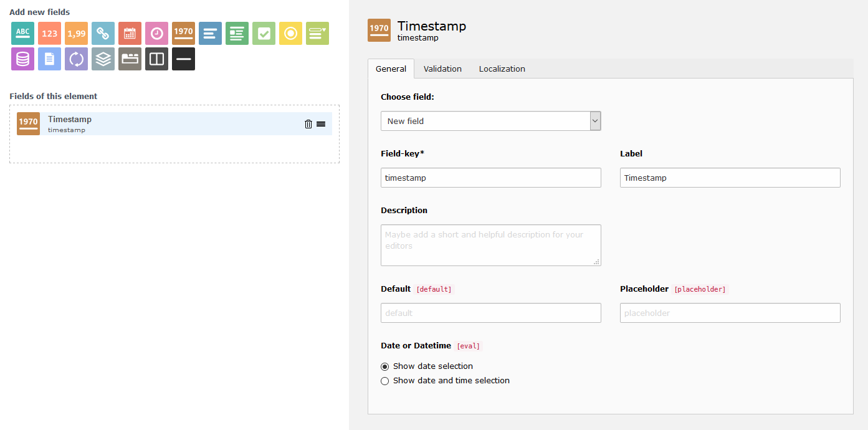Click the Timestamp header icon in right panel

(x=379, y=31)
